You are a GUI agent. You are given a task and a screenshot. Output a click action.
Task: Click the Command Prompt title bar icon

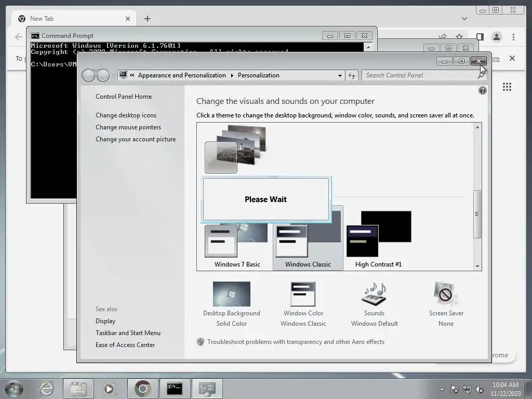coord(35,36)
